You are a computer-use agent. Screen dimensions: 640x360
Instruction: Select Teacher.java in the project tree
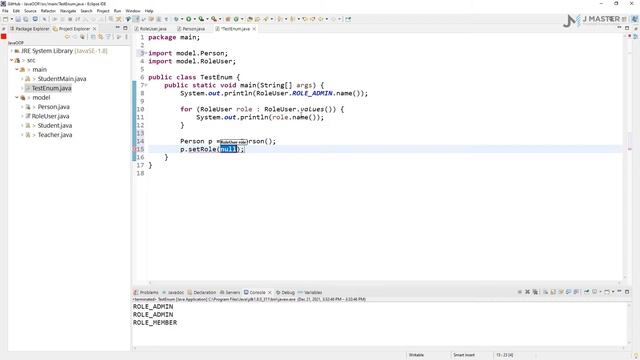click(55, 135)
